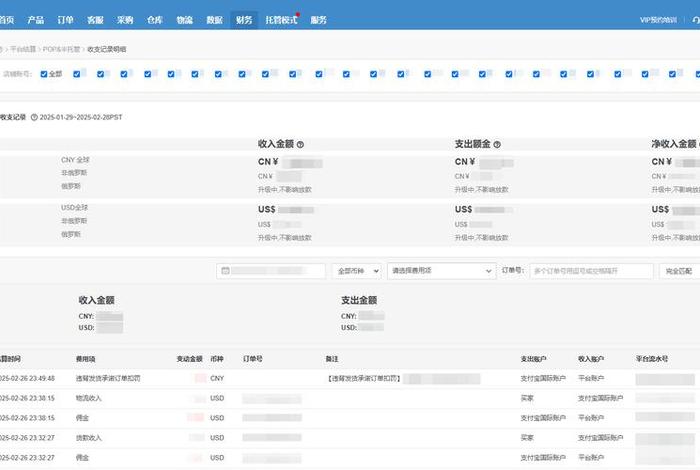Focus the 订单号 search input
This screenshot has width=700, height=470.
point(592,271)
